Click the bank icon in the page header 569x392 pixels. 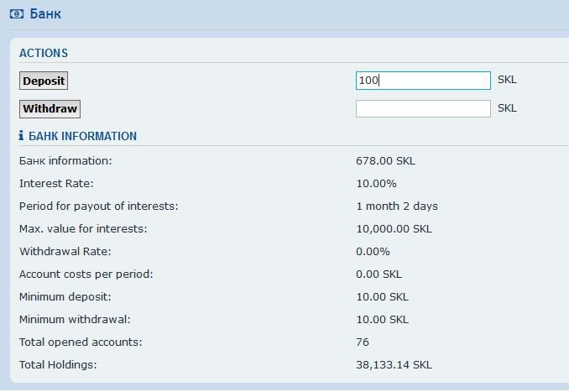tap(16, 14)
